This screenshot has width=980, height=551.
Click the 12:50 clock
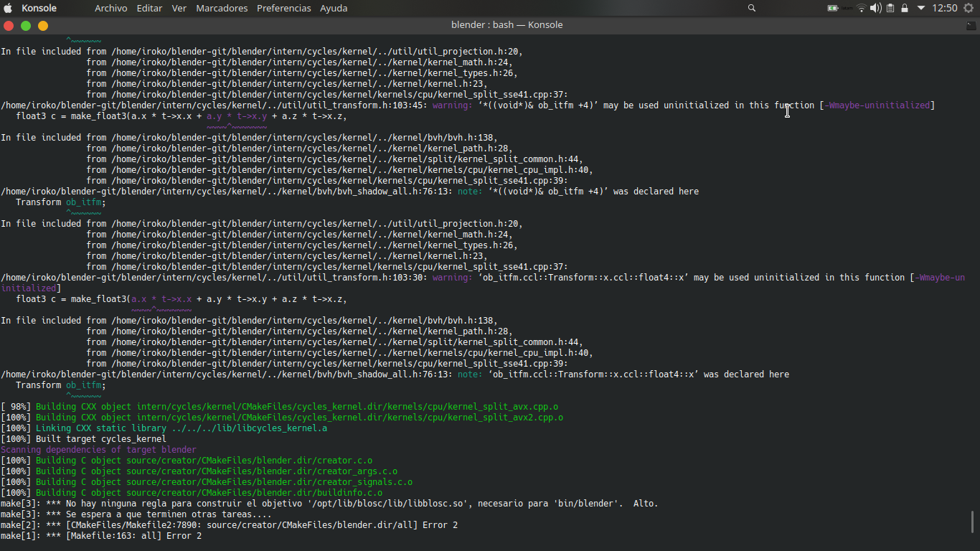[x=945, y=8]
